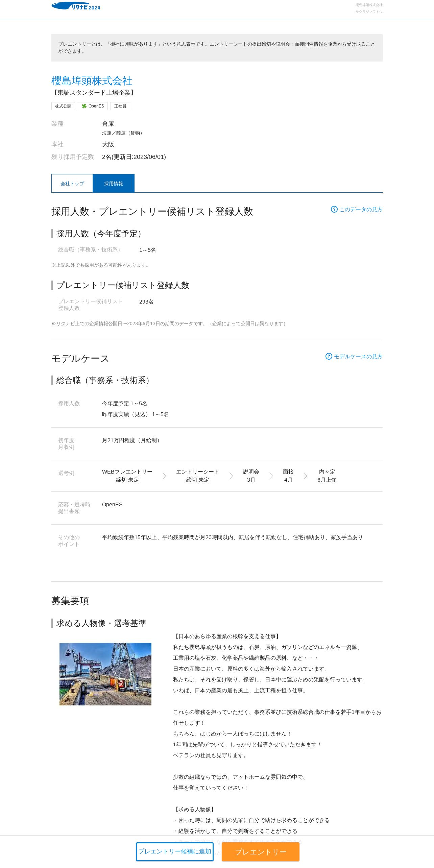
Task: Click the arrow after 面接 step
Action: point(306,476)
